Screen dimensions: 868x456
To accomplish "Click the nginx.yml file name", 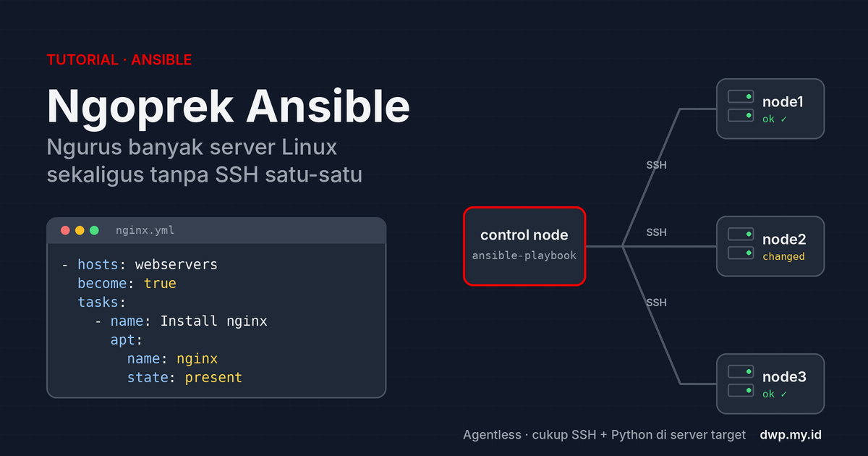I will (x=145, y=231).
